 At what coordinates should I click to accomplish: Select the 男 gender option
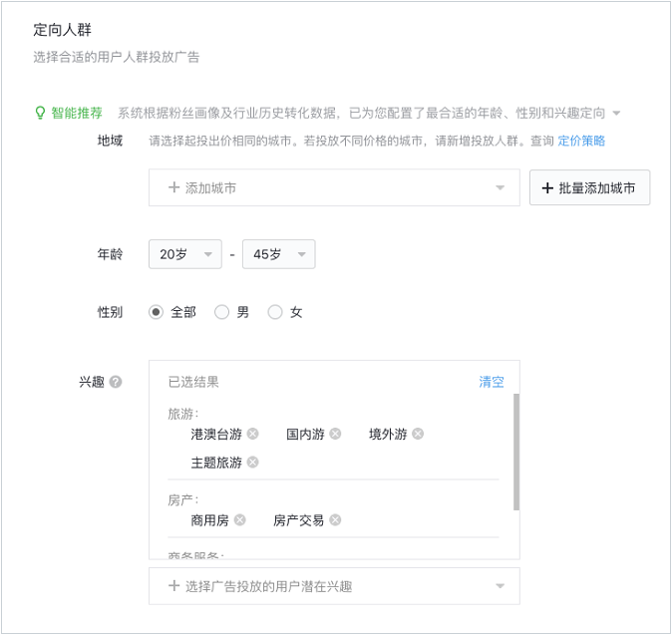(222, 312)
